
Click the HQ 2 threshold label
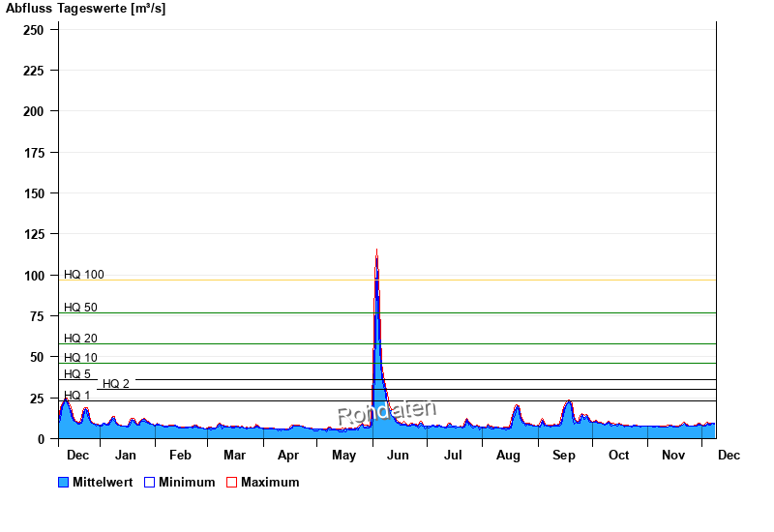[116, 384]
